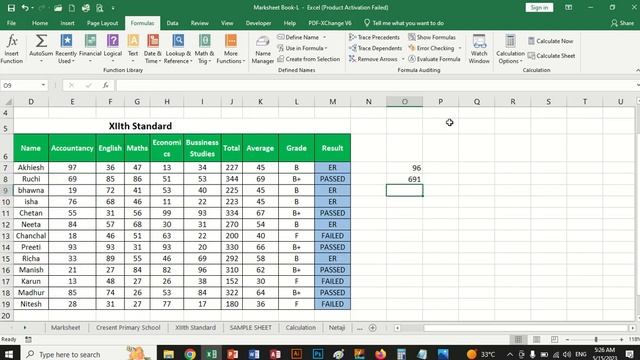Open the AutoSum function button
640x360 pixels.
click(41, 49)
